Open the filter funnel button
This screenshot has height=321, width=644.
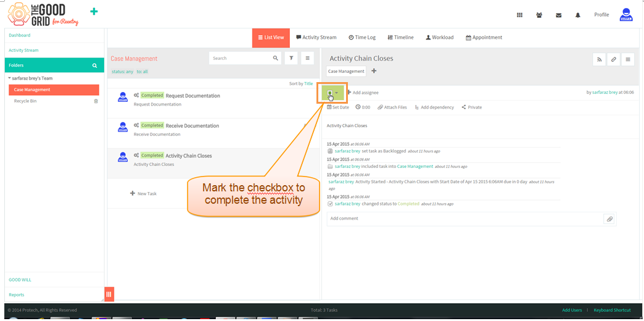click(x=291, y=59)
